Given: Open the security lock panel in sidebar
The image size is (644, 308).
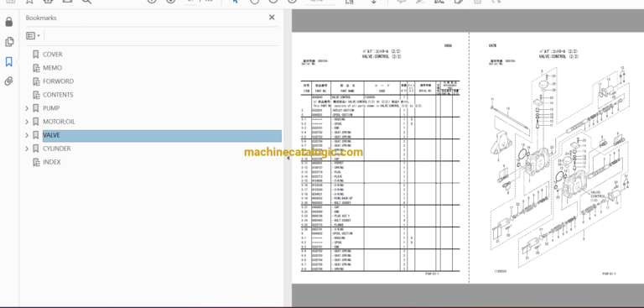Looking at the screenshot, I should pyautogui.click(x=8, y=22).
